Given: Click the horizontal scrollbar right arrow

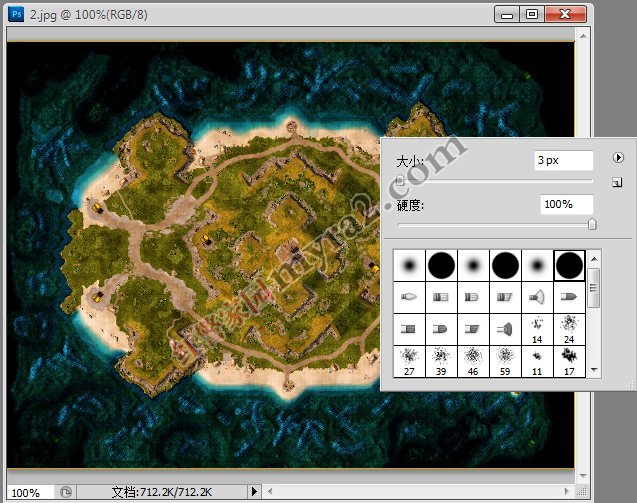Looking at the screenshot, I should click(x=567, y=492).
